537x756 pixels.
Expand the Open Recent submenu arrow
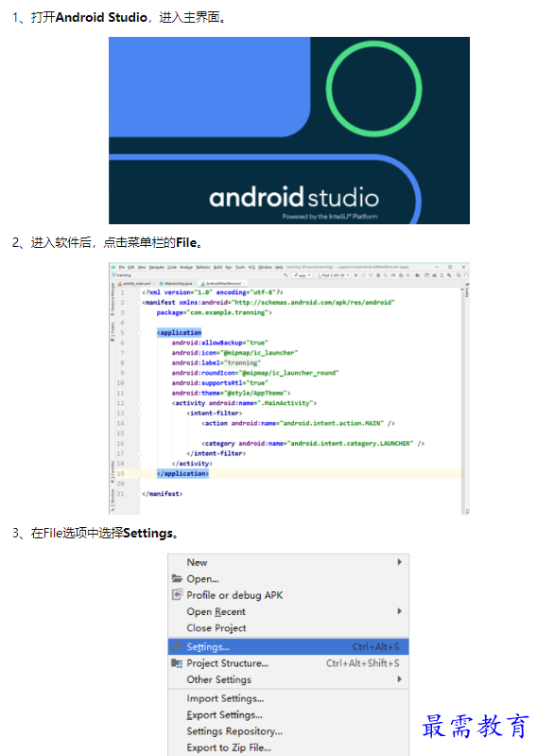pyautogui.click(x=399, y=611)
